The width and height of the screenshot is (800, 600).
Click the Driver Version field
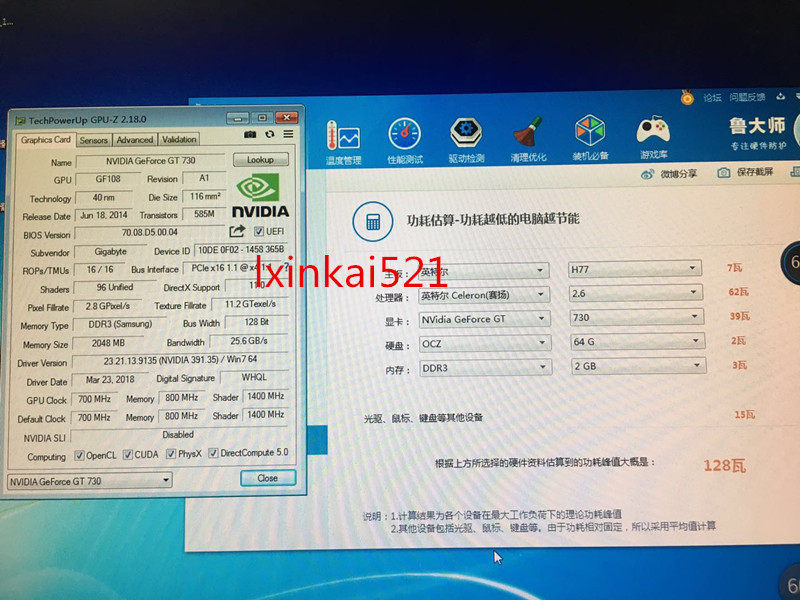(181, 360)
